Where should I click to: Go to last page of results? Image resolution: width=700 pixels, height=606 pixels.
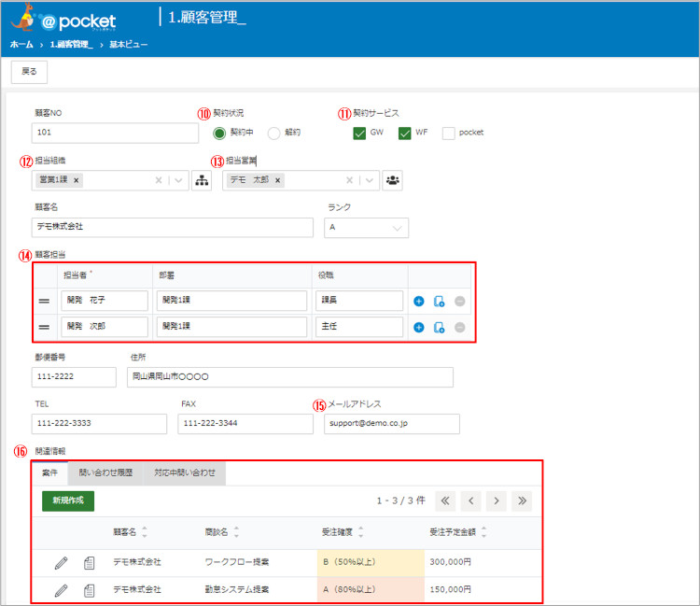click(x=522, y=501)
